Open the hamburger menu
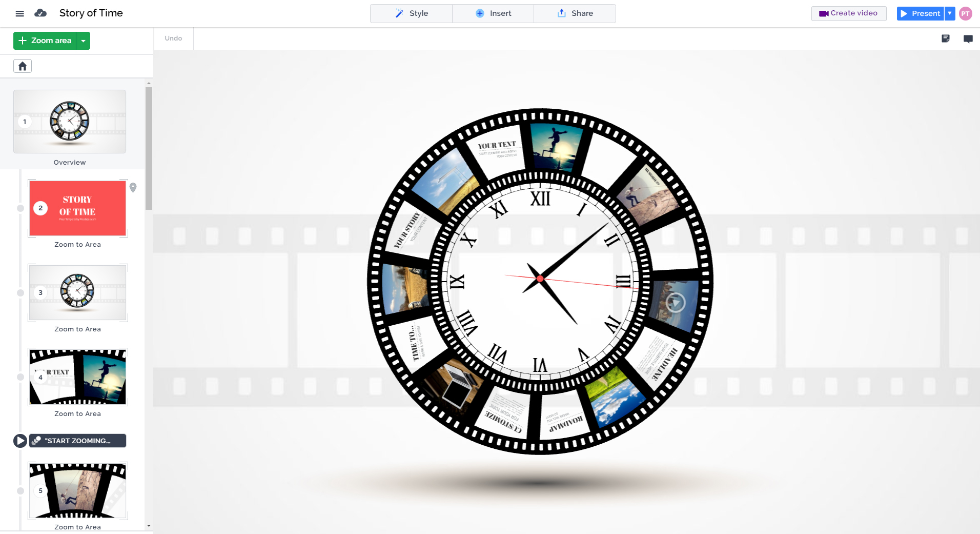Viewport: 980px width, 534px height. pyautogui.click(x=19, y=13)
